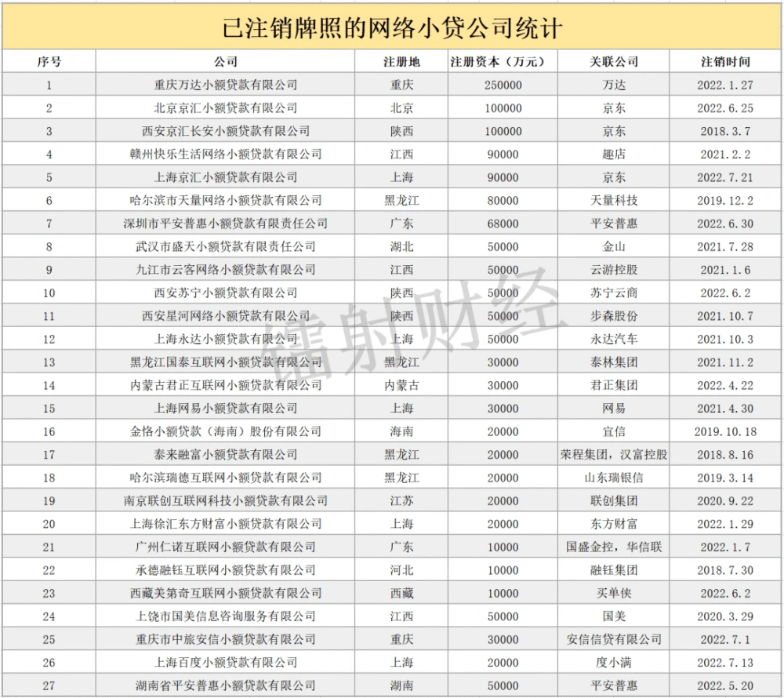Click related company 买单侠
Image resolution: width=784 pixels, height=698 pixels.
(x=614, y=593)
